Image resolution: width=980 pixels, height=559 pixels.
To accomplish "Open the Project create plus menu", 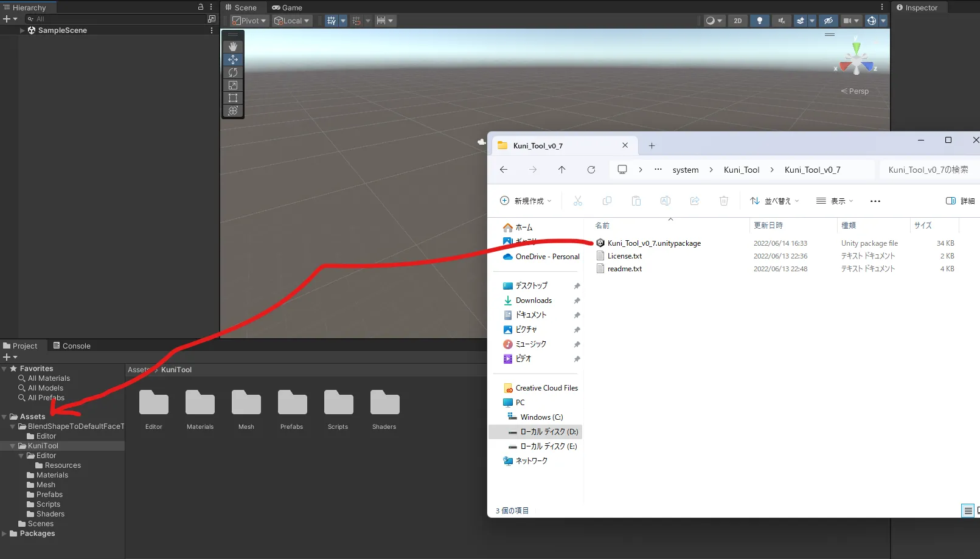I will (10, 357).
